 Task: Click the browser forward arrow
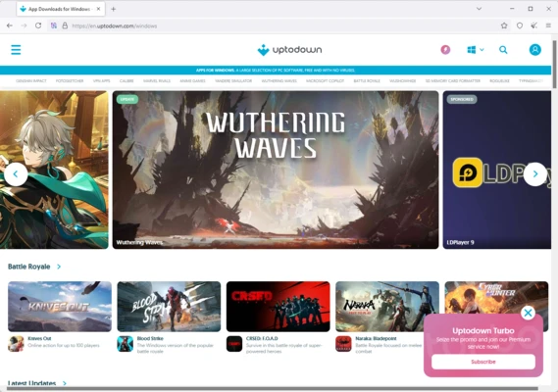[24, 25]
